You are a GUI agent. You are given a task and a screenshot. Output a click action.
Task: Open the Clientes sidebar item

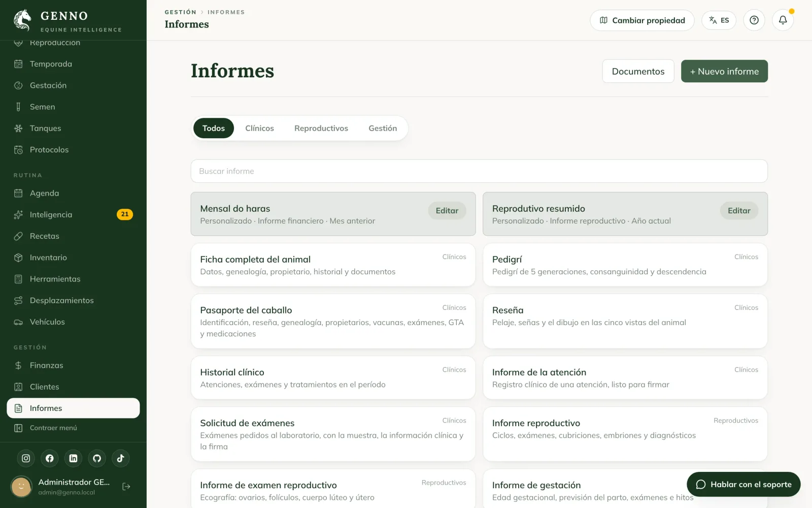pos(73,387)
